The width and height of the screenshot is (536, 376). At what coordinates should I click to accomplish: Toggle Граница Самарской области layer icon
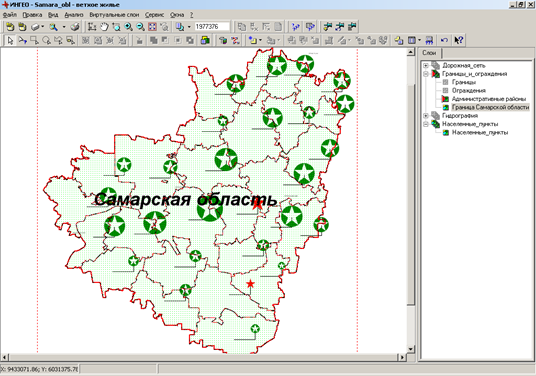coord(445,107)
